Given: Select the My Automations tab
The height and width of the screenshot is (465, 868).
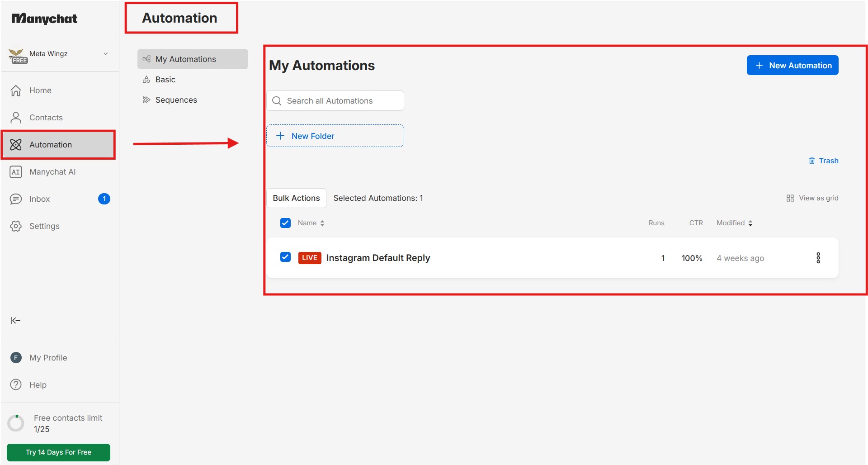Looking at the screenshot, I should click(x=193, y=59).
